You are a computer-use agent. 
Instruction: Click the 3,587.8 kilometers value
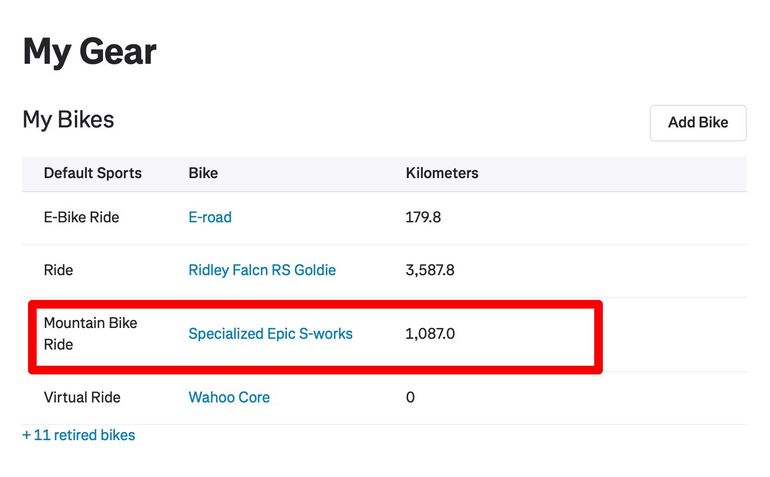tap(430, 270)
